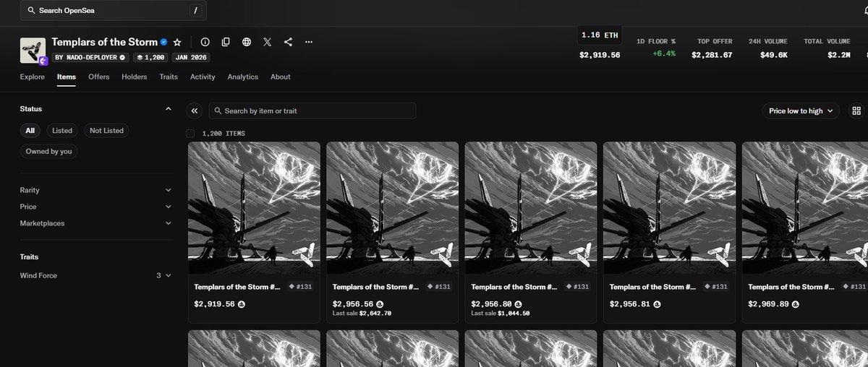868x367 pixels.
Task: Click Last sale $1,044.50 text
Action: pyautogui.click(x=501, y=314)
